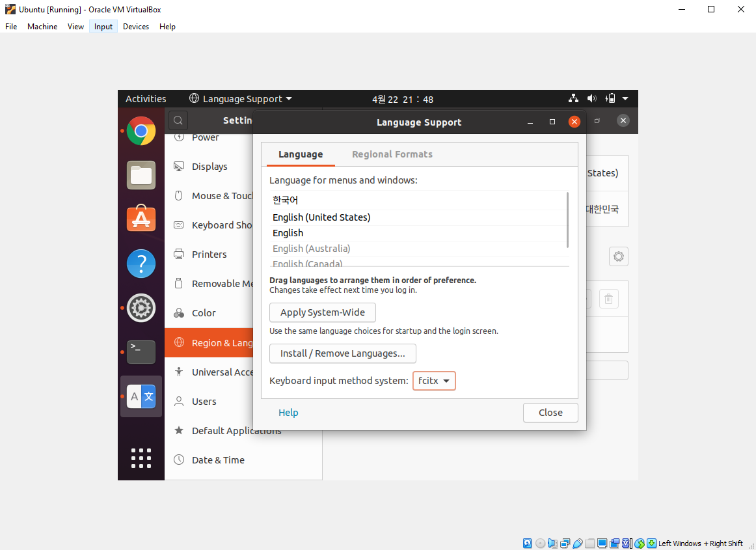Open Printers in Settings sidebar
Screen dimensions: 756x550
(x=209, y=254)
